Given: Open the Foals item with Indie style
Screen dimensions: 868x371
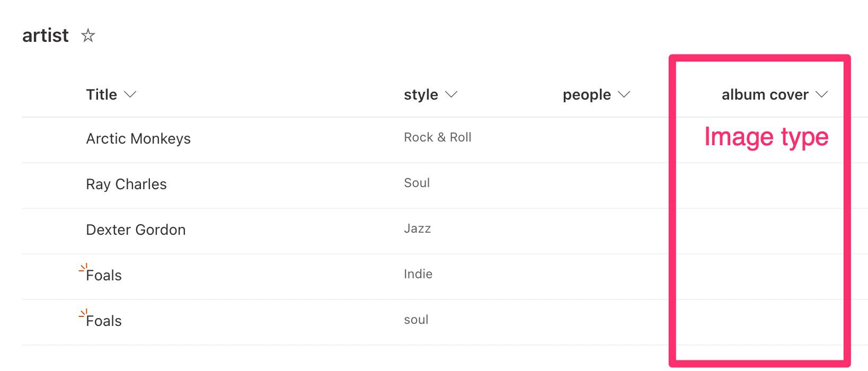Looking at the screenshot, I should coord(104,276).
